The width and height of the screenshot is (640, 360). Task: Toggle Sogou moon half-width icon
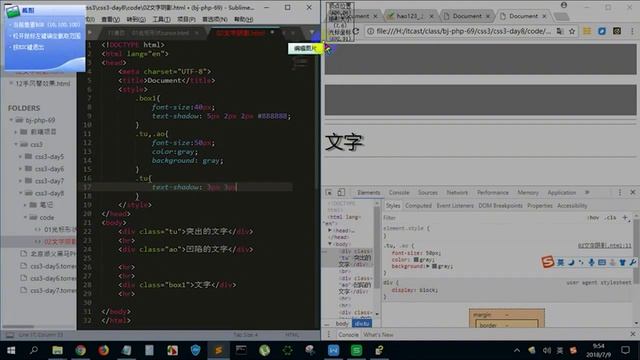[x=571, y=262]
